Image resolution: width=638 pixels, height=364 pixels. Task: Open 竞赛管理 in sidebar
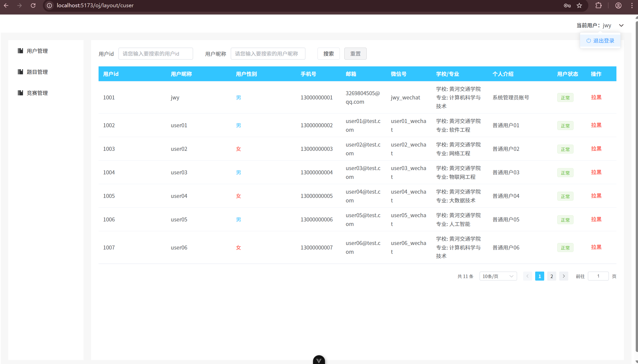tap(37, 93)
